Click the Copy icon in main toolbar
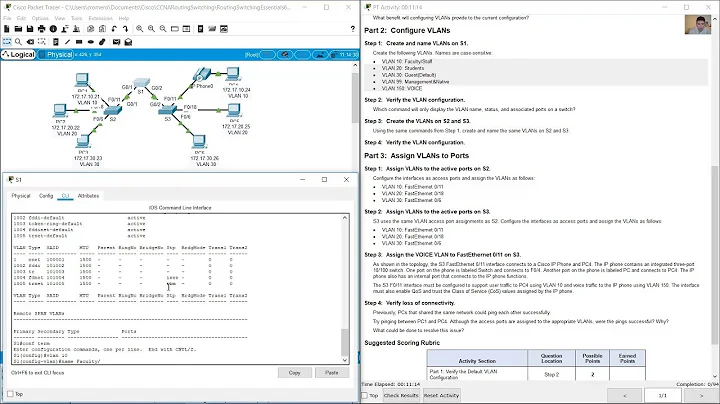Image resolution: width=720 pixels, height=404 pixels. [90, 29]
